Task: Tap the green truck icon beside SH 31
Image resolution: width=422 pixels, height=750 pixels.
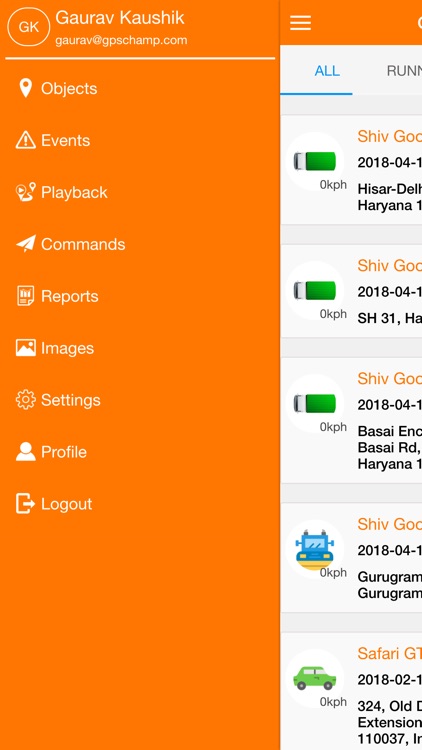Action: coord(314,291)
